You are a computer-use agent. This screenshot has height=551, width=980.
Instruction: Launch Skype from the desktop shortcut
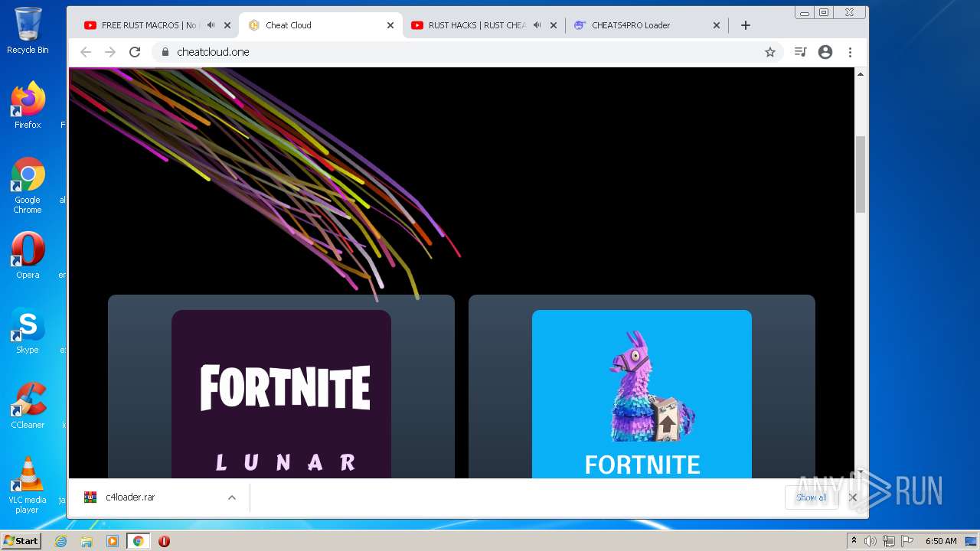click(28, 330)
